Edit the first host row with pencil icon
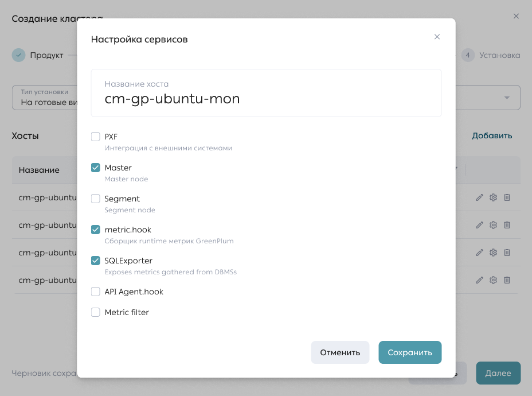Screen dimensions: 532x396 (479, 197)
